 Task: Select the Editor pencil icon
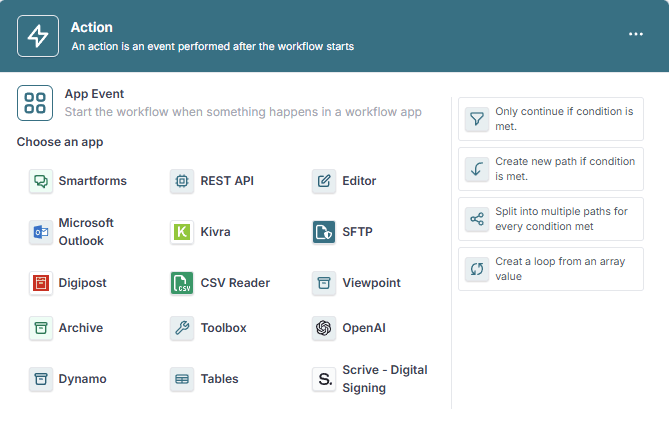[x=324, y=181]
